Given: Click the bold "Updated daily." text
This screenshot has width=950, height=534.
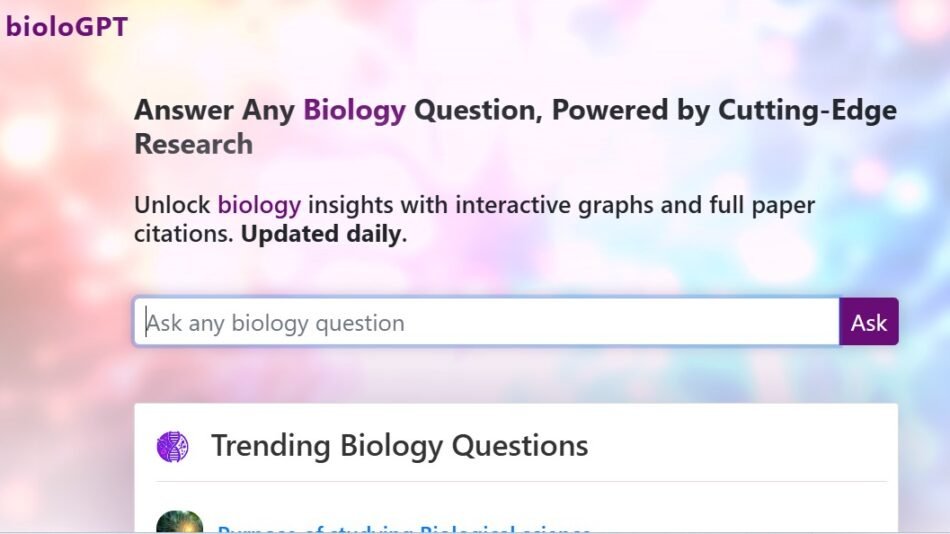Looking at the screenshot, I should (x=324, y=237).
